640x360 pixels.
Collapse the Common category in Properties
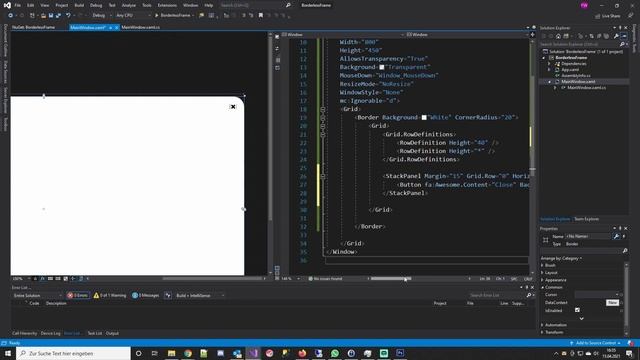pyautogui.click(x=542, y=287)
